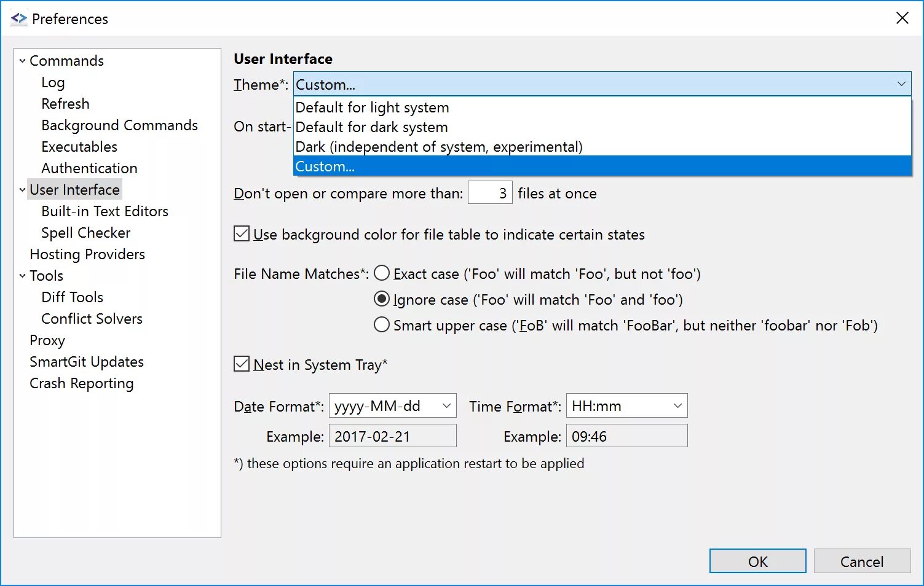Click the 'Date Format*:' label
The width and height of the screenshot is (924, 586).
click(278, 406)
